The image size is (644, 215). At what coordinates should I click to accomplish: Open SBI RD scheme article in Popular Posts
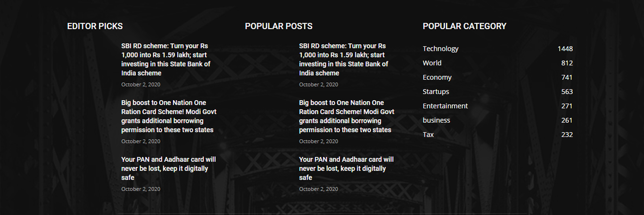[343, 59]
